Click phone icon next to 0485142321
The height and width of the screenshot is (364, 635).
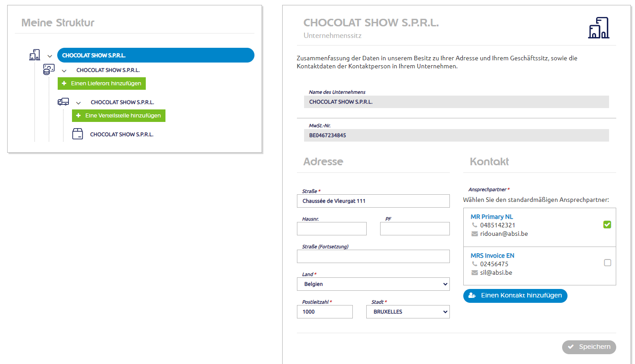pyautogui.click(x=474, y=225)
